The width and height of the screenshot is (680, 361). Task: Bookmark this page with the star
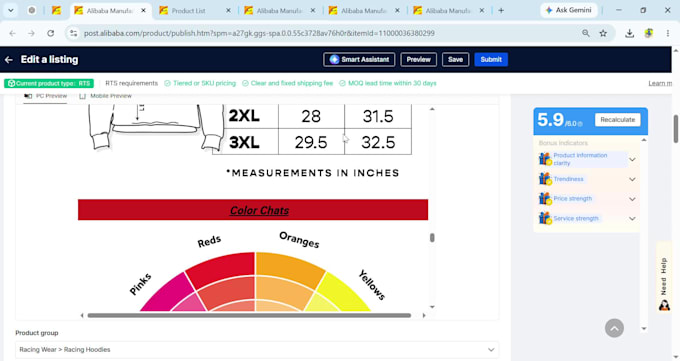(x=603, y=33)
